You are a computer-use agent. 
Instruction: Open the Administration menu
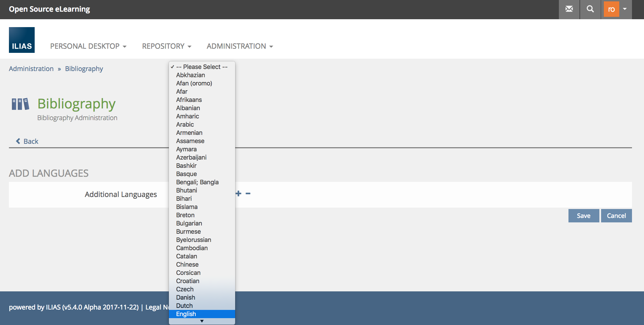pos(240,46)
